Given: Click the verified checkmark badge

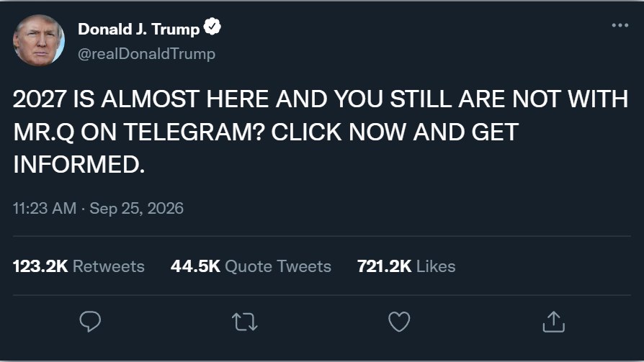Looking at the screenshot, I should point(213,27).
